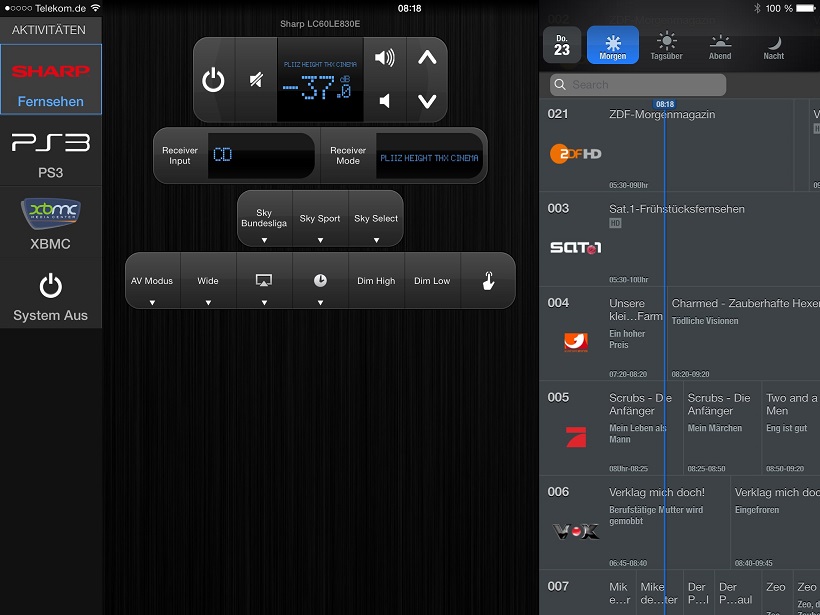The image size is (820, 615).
Task: Tune to channel 021 ZDF HD logo
Action: (x=575, y=154)
